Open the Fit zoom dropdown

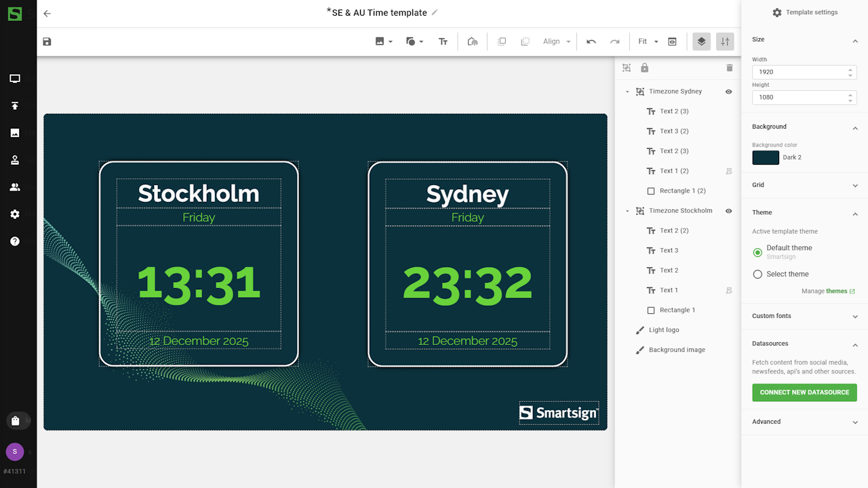[648, 42]
